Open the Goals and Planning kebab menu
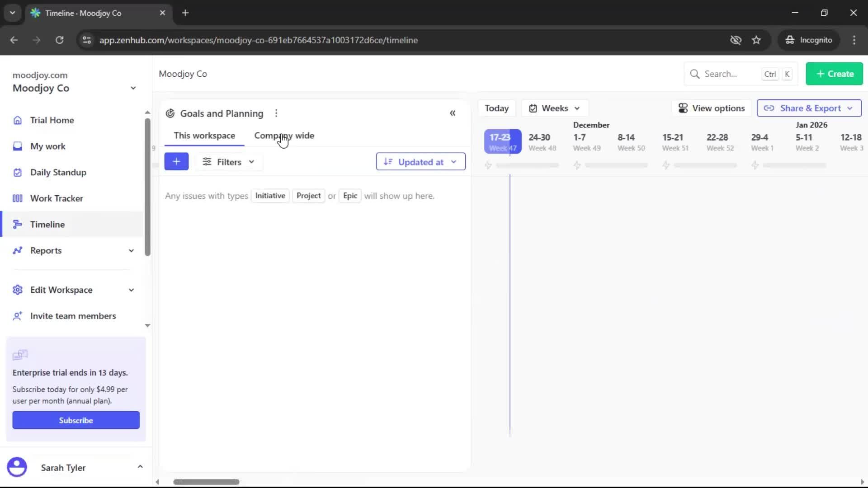Screen dimensions: 868x488 276,113
